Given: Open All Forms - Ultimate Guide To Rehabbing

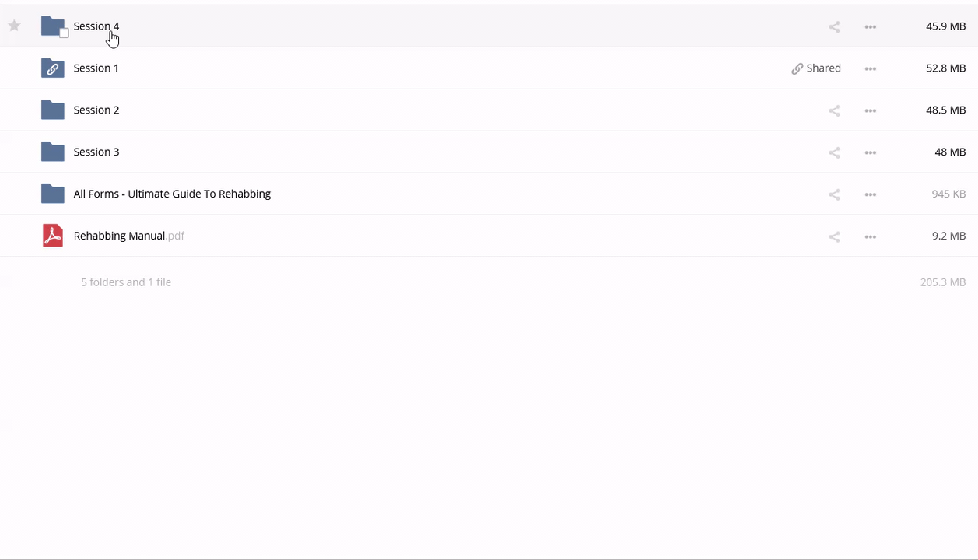Looking at the screenshot, I should 172,194.
